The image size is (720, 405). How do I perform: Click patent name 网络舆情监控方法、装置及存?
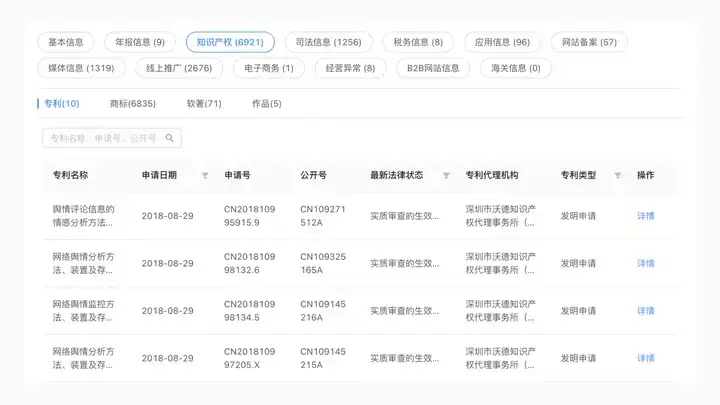pos(83,311)
